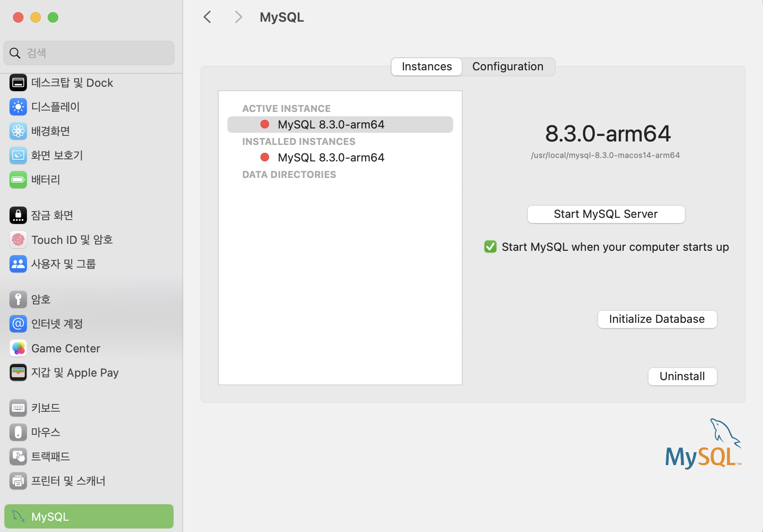Open Wallet and Apple Pay icon

point(18,372)
